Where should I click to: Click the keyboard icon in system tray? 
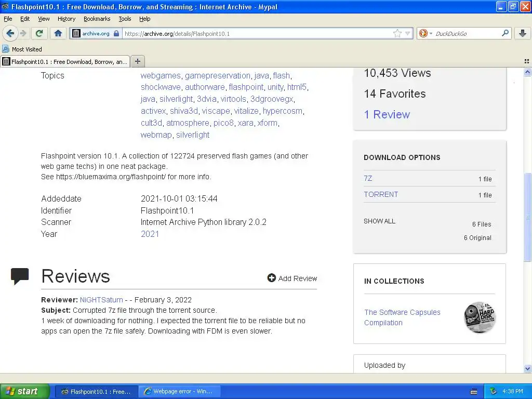pyautogui.click(x=474, y=392)
